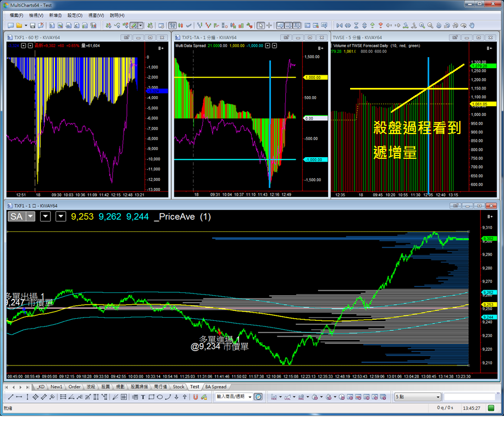
Task: Toggle the clock button beside symbol input
Action: (258, 397)
